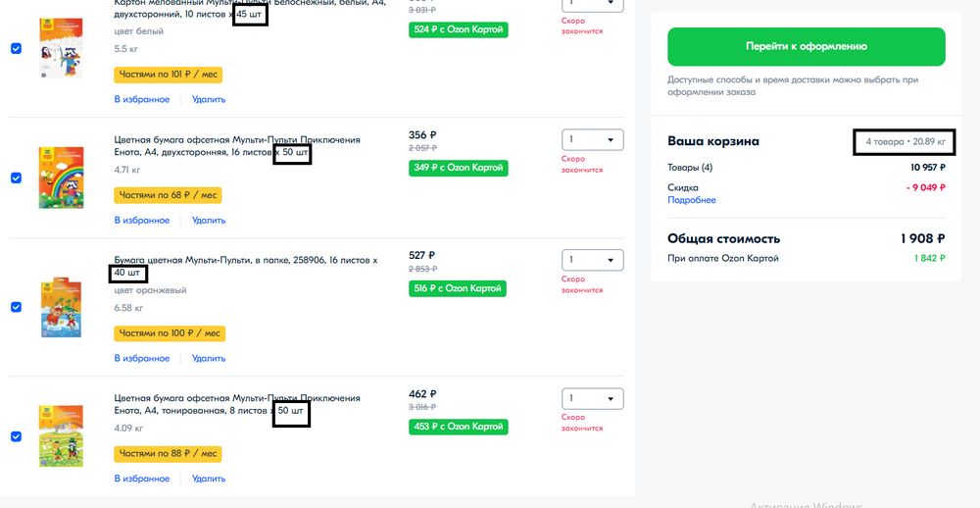Add the 356 ₽ paper to В избранное
The image size is (980, 508).
pos(142,221)
